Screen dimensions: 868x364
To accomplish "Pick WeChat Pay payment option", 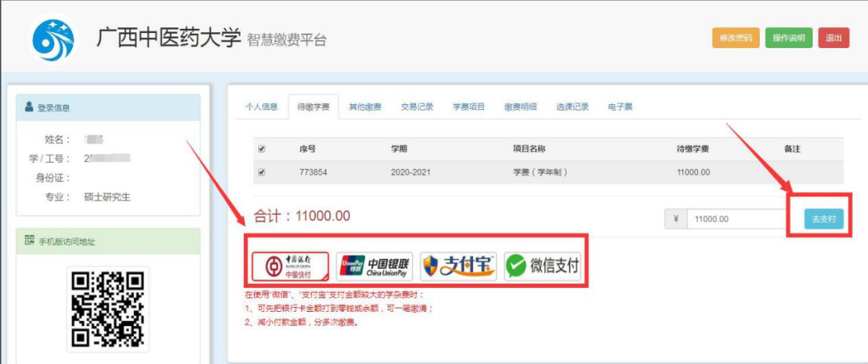I will point(542,265).
